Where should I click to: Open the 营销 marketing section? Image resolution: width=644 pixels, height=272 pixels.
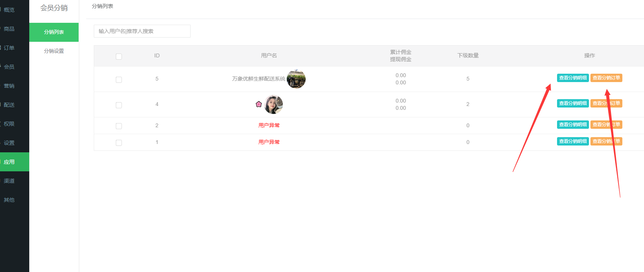coord(9,86)
